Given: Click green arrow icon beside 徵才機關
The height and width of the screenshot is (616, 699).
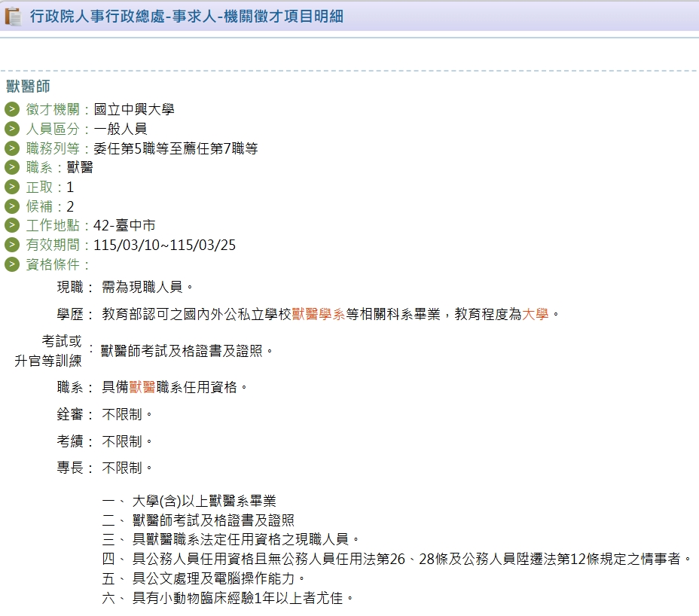Looking at the screenshot, I should coord(12,109).
